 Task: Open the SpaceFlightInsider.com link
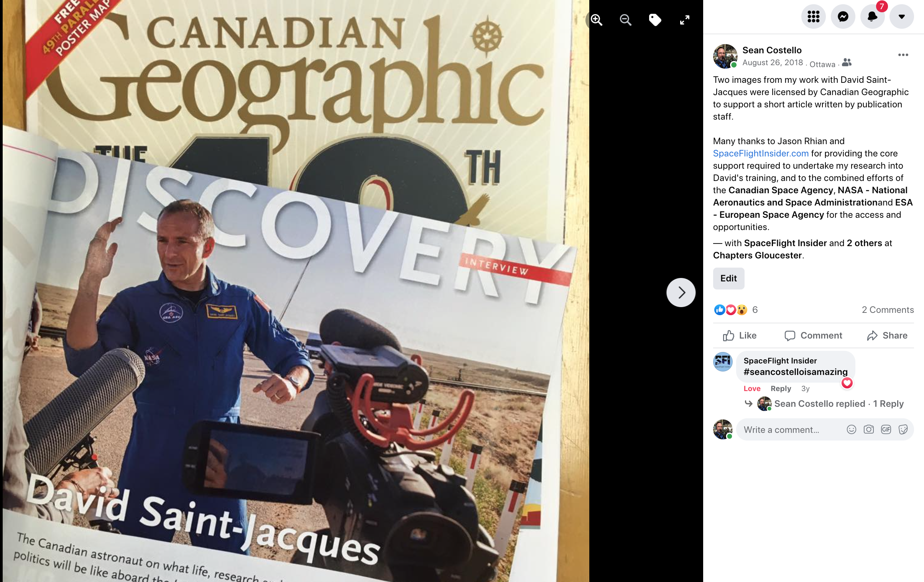(x=761, y=153)
